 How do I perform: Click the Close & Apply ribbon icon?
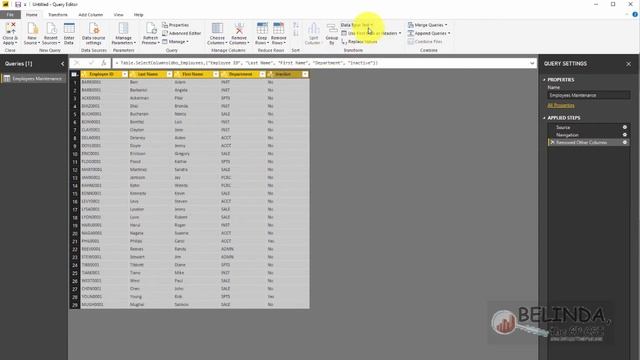(x=10, y=33)
